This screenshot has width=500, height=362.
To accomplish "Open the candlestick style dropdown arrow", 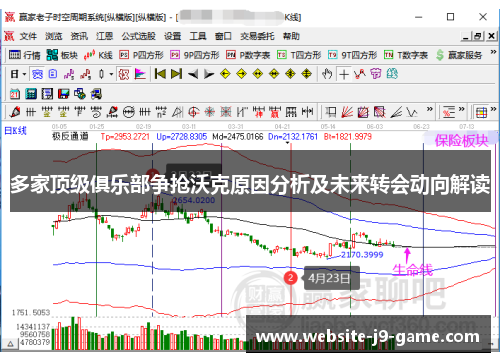I will tap(111, 74).
